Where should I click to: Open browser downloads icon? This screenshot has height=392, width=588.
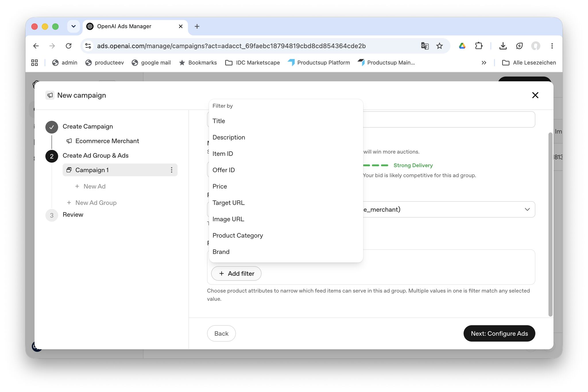pyautogui.click(x=503, y=46)
